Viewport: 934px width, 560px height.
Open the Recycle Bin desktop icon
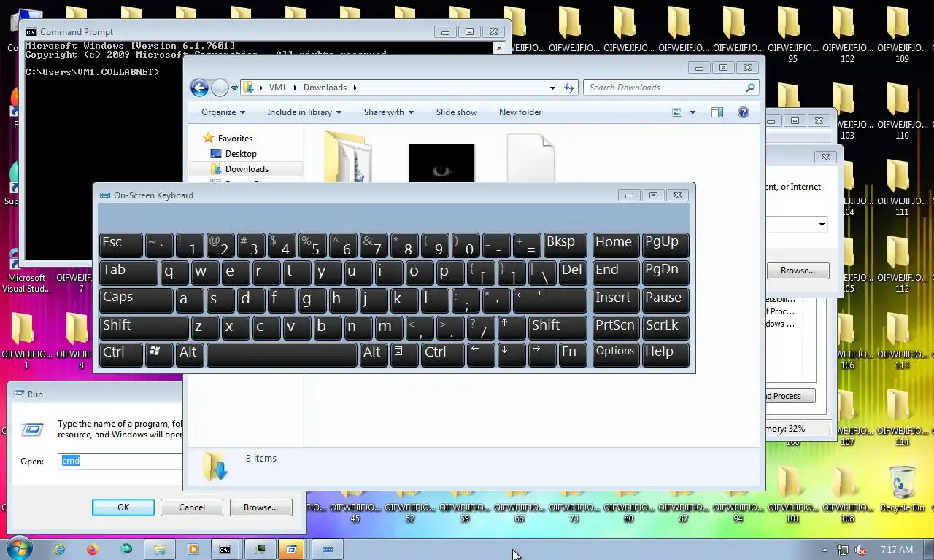(903, 489)
